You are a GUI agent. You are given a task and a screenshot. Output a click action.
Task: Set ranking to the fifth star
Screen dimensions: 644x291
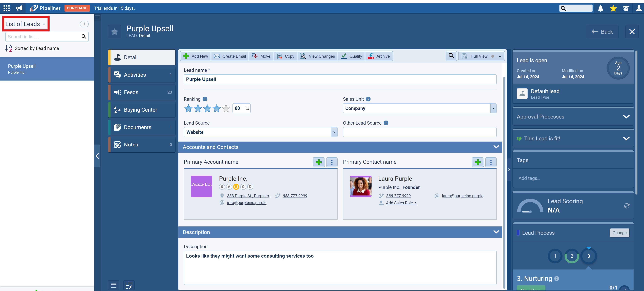coord(226,108)
